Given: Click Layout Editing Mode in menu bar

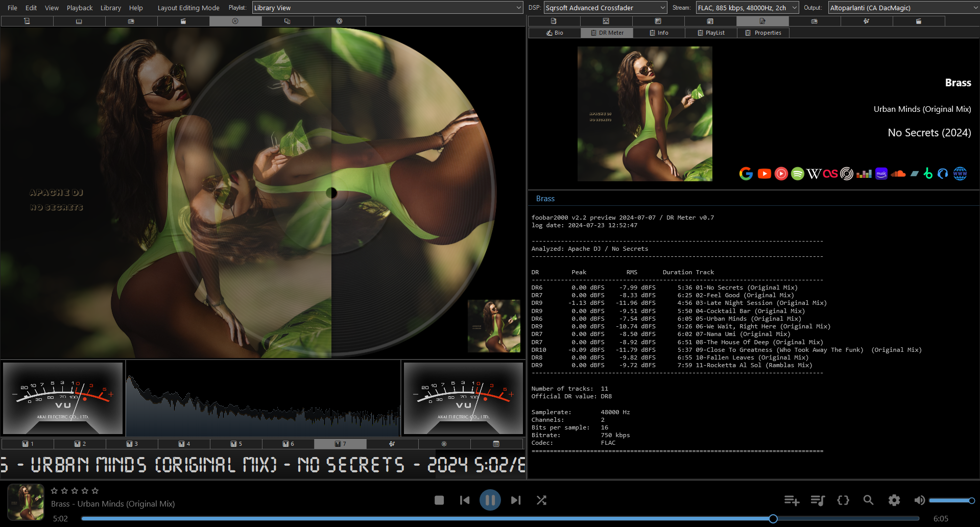Looking at the screenshot, I should (188, 8).
